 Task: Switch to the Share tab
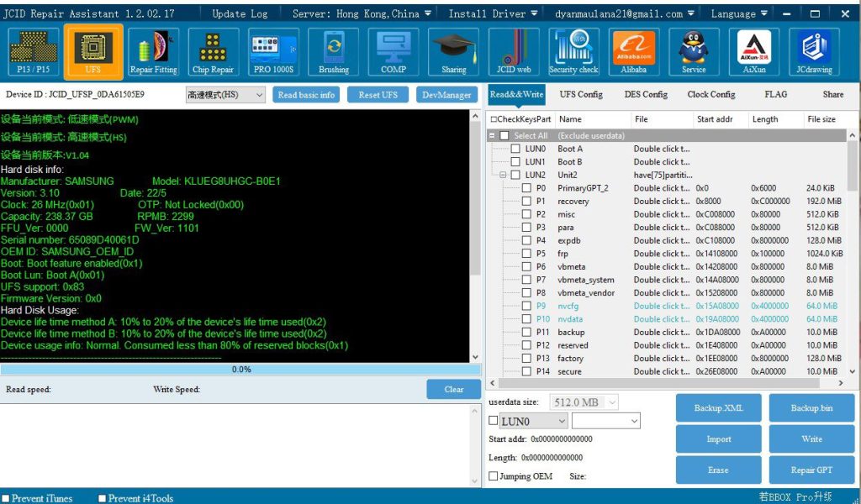click(832, 95)
